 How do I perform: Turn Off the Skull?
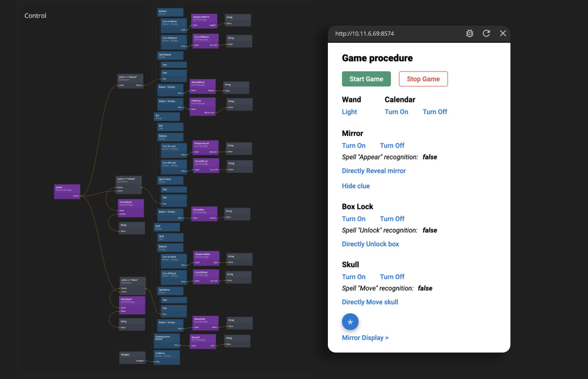[x=392, y=277]
